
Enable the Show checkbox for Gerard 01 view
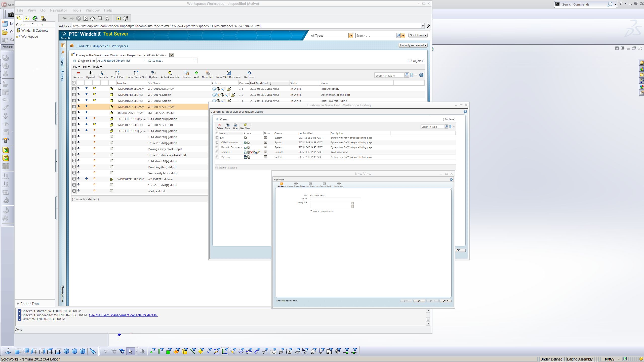(x=265, y=152)
